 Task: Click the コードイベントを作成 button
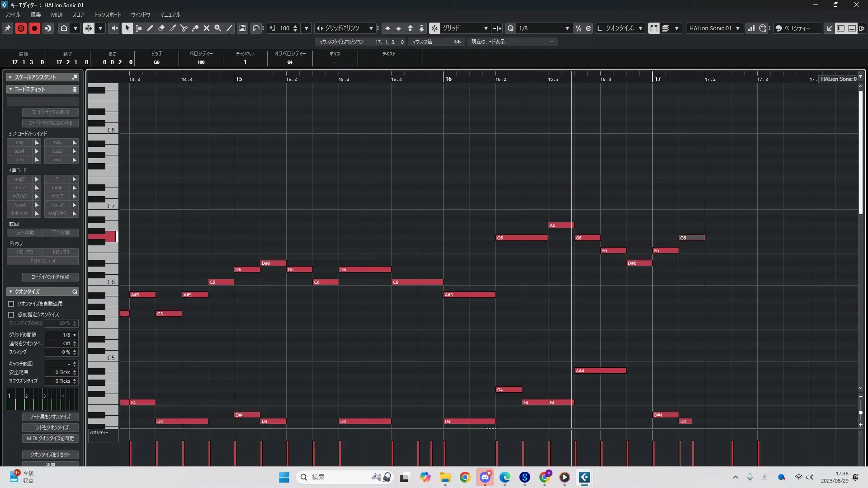[x=50, y=277]
